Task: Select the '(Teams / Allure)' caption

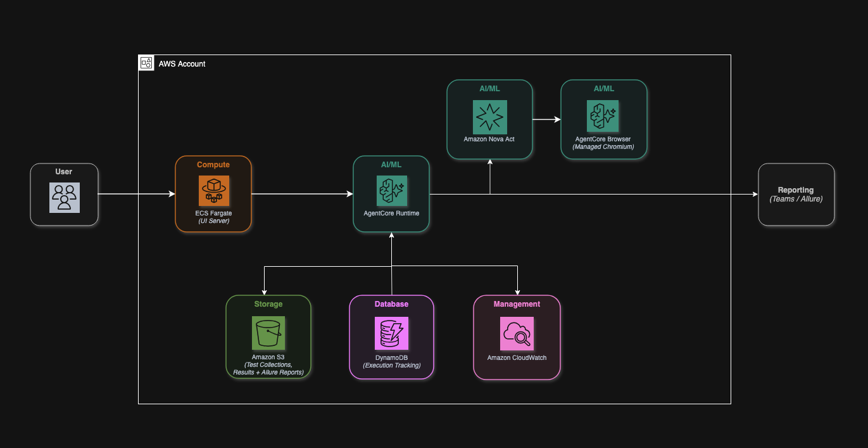Action: point(796,199)
